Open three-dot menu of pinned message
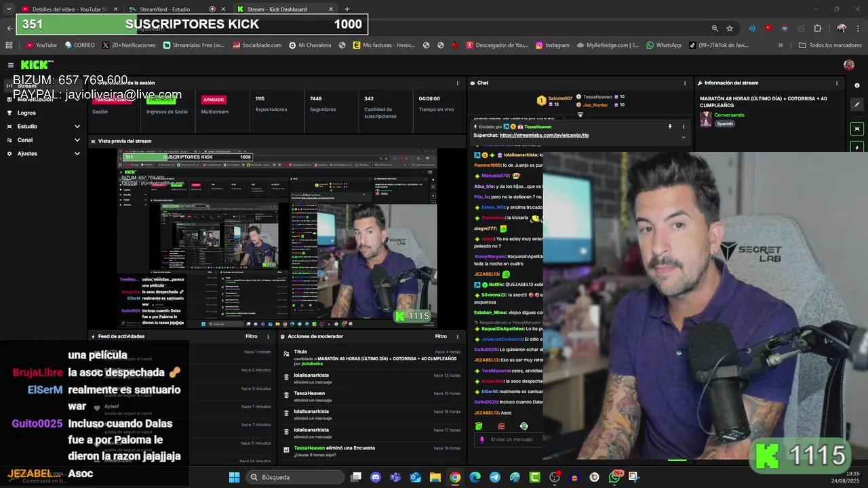This screenshot has width=868, height=488. pyautogui.click(x=684, y=127)
